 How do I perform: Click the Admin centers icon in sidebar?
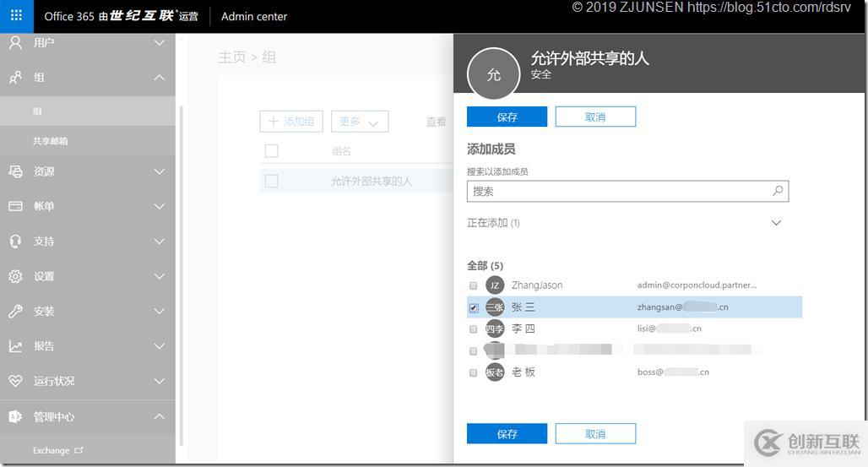click(x=15, y=416)
